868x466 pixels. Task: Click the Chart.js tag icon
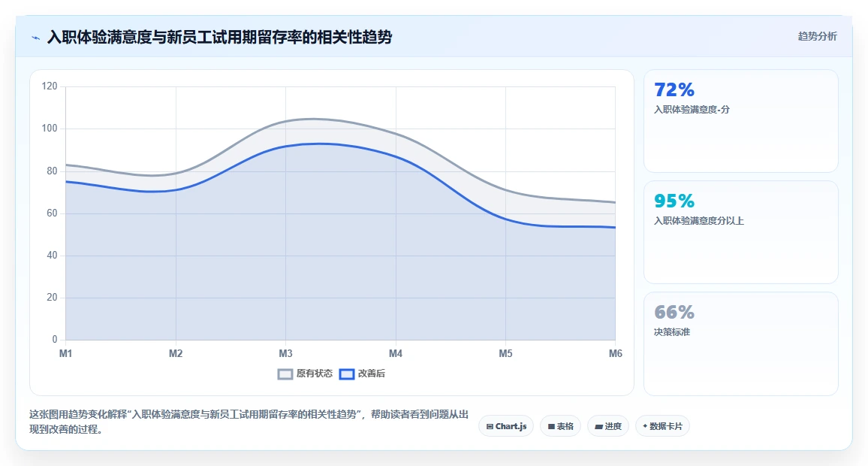pyautogui.click(x=490, y=427)
